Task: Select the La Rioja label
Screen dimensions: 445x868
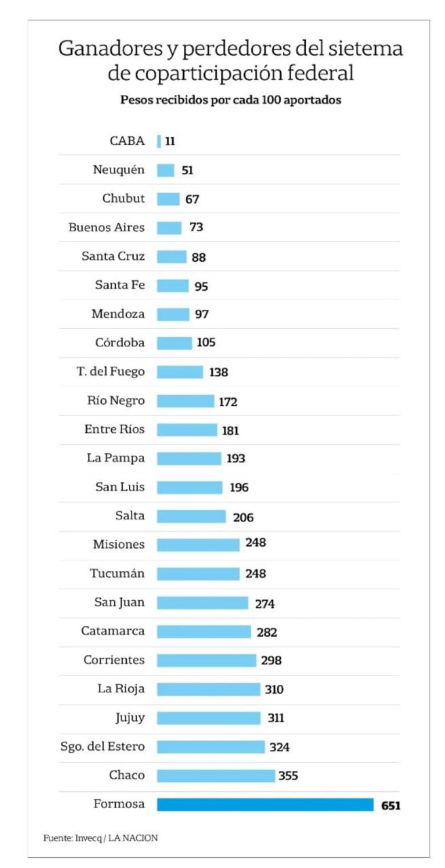Action: pyautogui.click(x=121, y=689)
